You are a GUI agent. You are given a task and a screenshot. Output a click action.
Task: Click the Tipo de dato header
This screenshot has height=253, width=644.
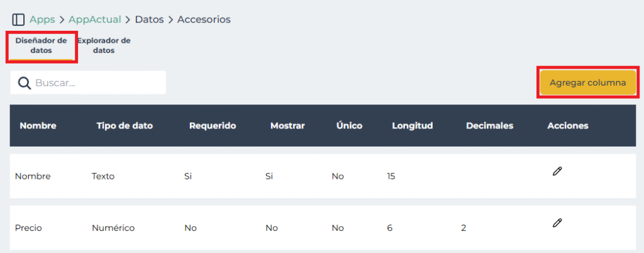pos(125,126)
